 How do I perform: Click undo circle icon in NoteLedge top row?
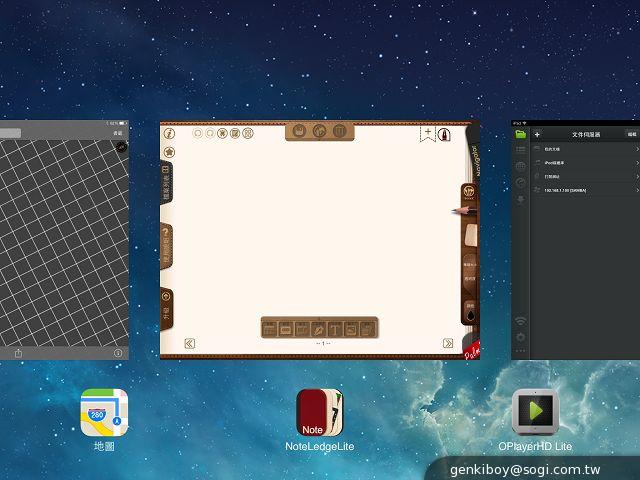click(198, 133)
